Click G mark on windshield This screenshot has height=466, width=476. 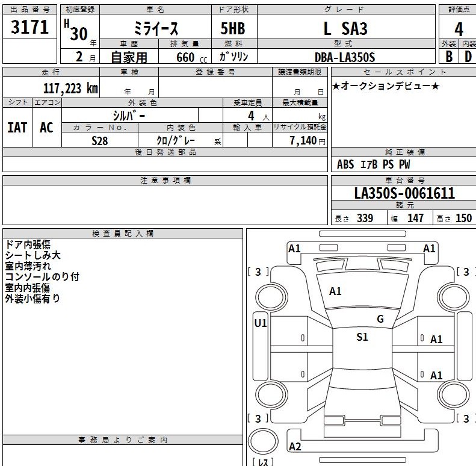[x=380, y=319]
